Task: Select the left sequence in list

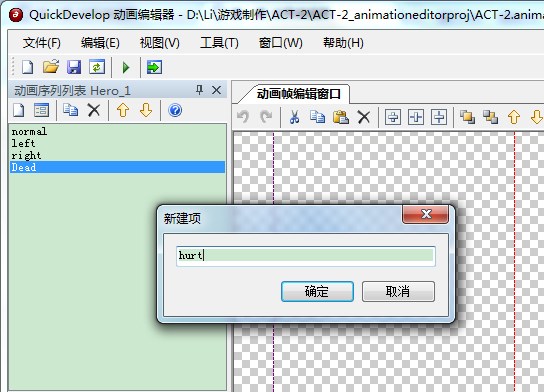Action: tap(118, 143)
